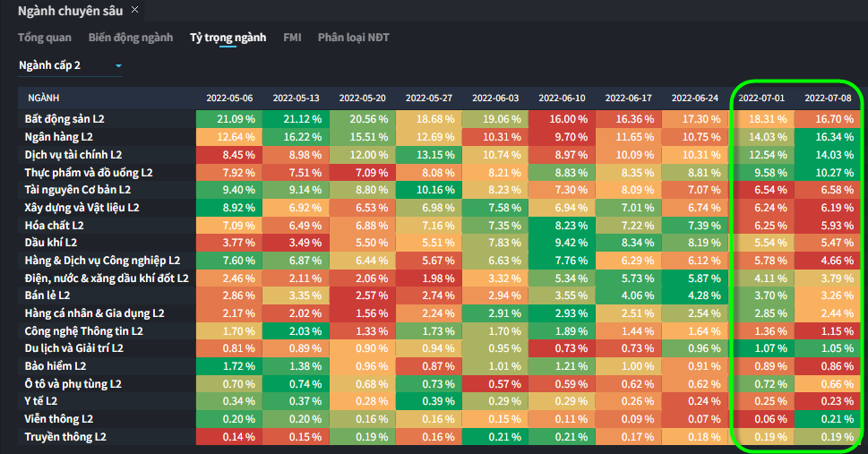
Task: Click the 2022-05-06 column header
Action: pos(229,98)
